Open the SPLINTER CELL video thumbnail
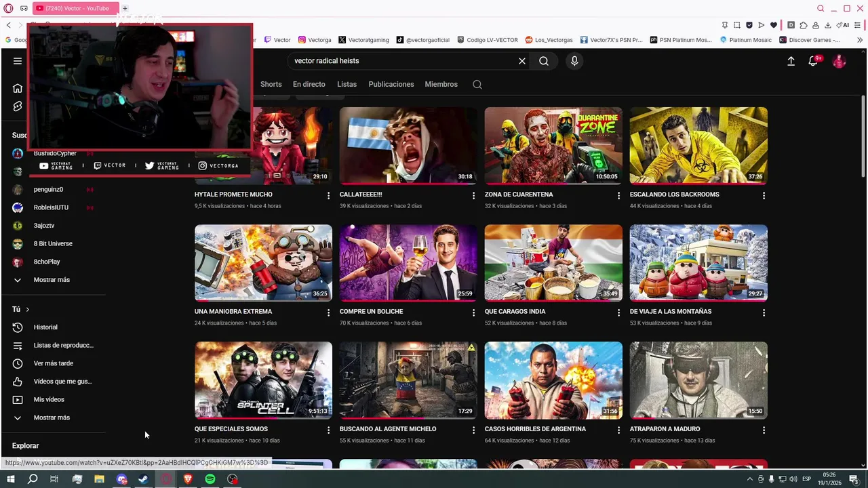 [x=263, y=380]
